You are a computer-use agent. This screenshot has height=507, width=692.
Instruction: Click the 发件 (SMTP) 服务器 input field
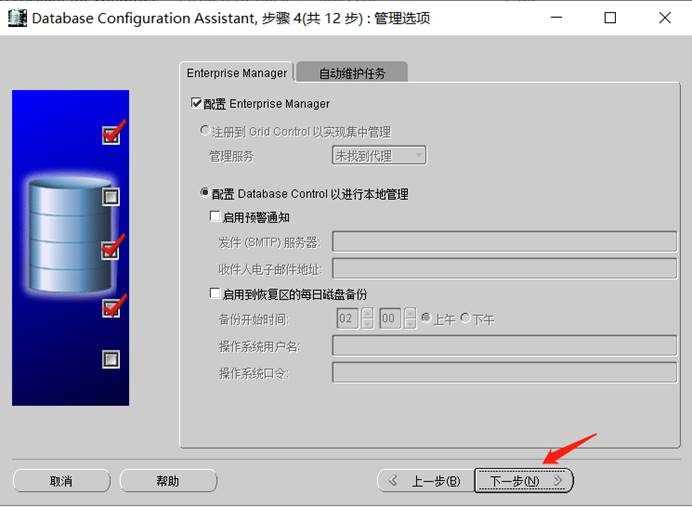click(504, 241)
